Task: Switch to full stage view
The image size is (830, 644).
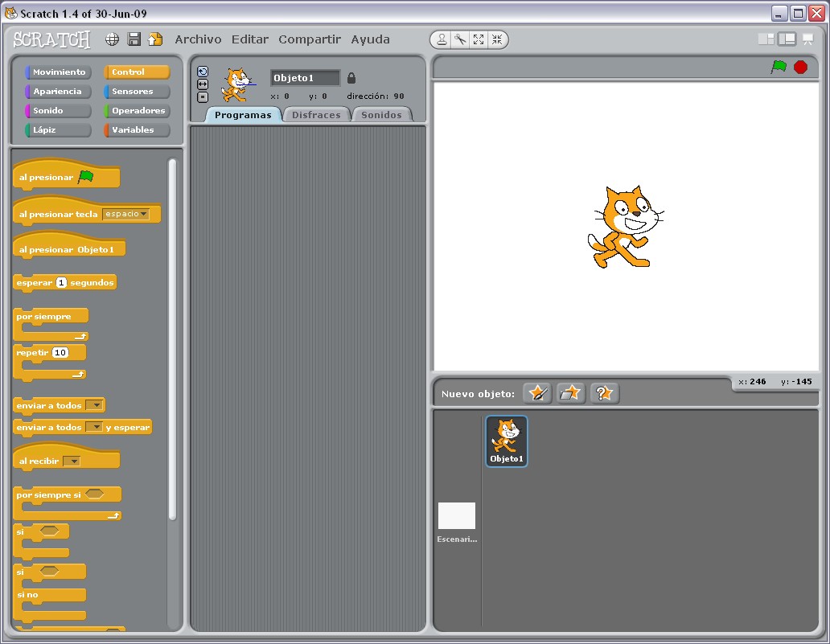Action: pyautogui.click(x=787, y=39)
